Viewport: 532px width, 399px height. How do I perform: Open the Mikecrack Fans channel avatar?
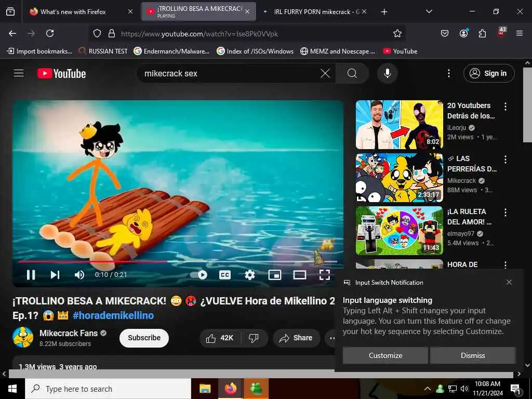click(x=23, y=337)
